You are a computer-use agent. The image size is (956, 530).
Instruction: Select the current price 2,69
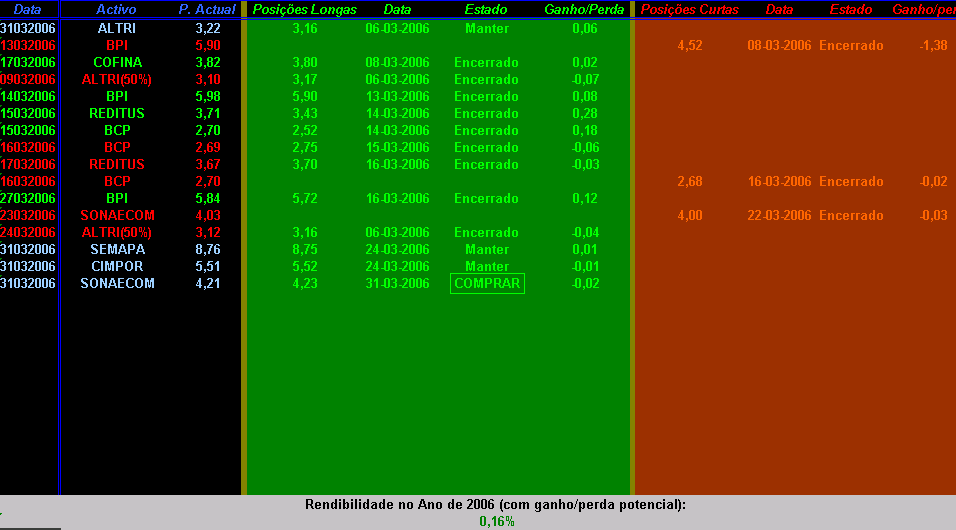[208, 148]
